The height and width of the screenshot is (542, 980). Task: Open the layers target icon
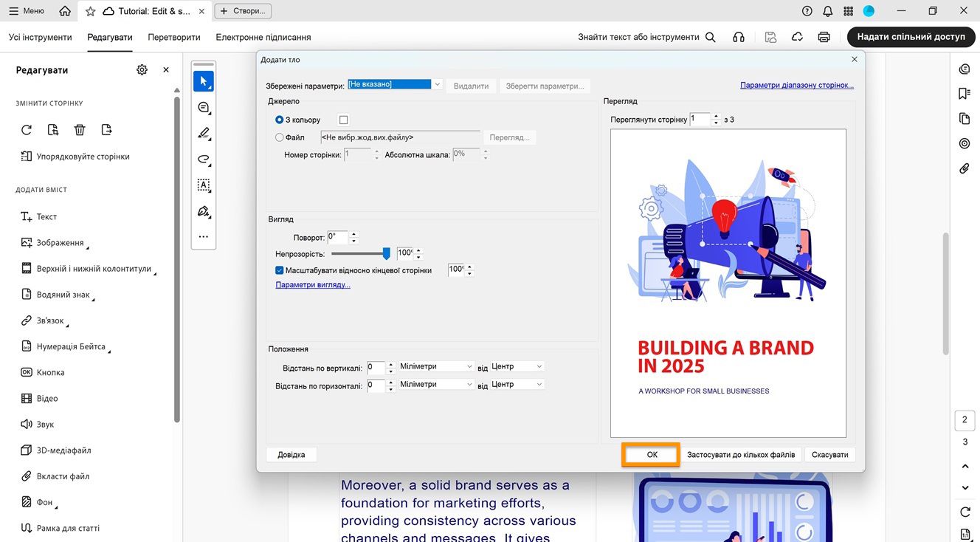point(964,143)
